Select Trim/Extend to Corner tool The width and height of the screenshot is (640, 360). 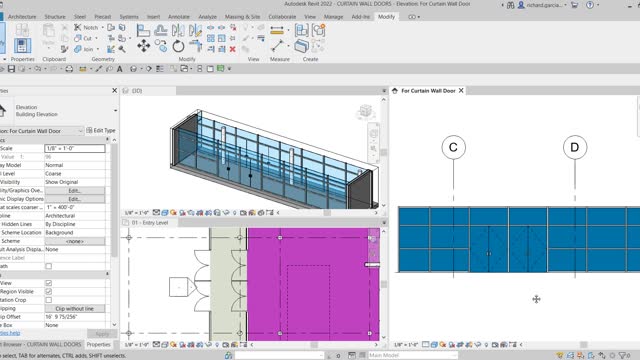[196, 46]
